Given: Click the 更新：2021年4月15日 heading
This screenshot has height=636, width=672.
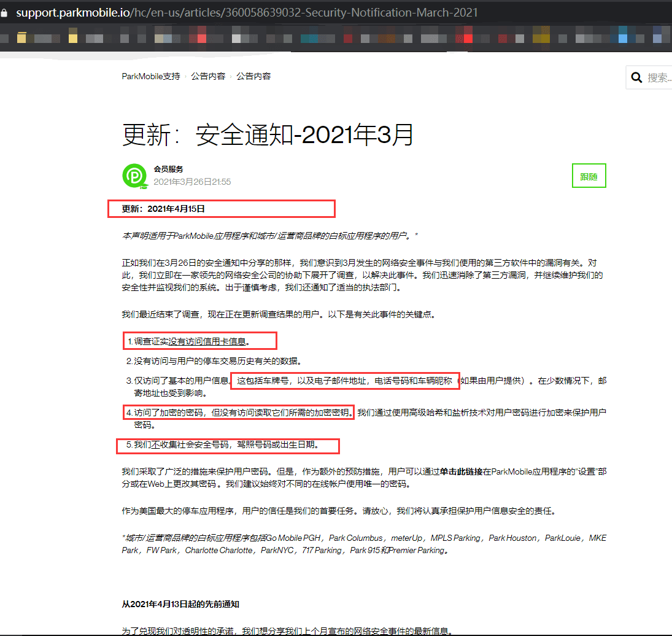Looking at the screenshot, I should point(163,209).
